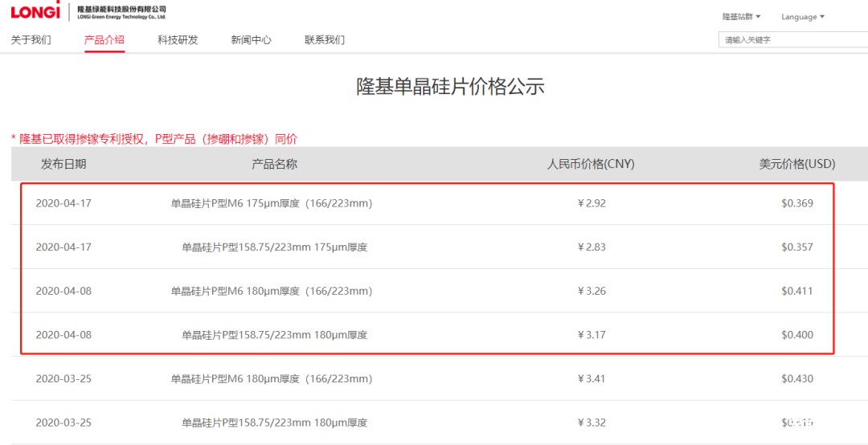Viewport: 868px width, 445px height.
Task: Click product 单晶硅片P型158.75/223mm 175μm厚度
Action: (x=275, y=247)
